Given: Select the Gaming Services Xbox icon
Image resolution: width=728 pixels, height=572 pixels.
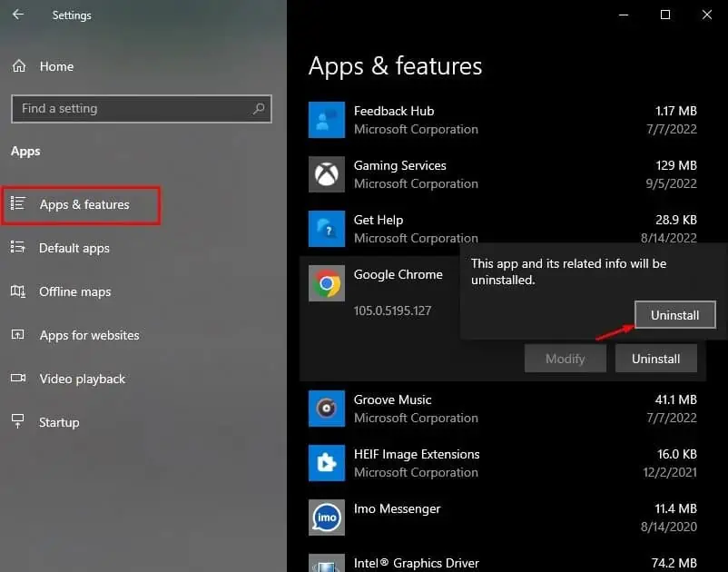Looking at the screenshot, I should pos(327,174).
